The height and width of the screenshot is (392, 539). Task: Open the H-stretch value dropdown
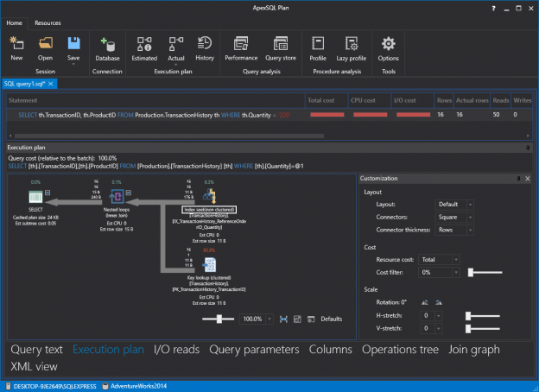pyautogui.click(x=431, y=316)
